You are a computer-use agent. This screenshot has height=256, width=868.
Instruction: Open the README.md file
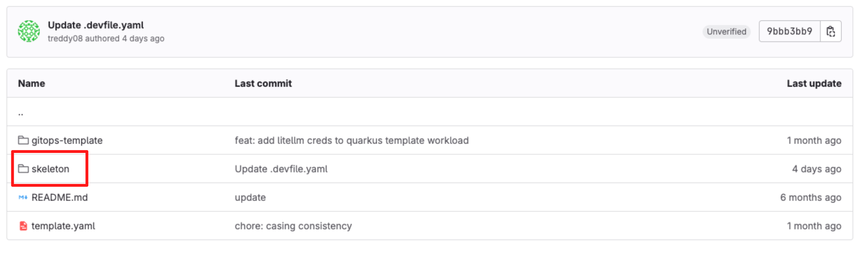[59, 197]
